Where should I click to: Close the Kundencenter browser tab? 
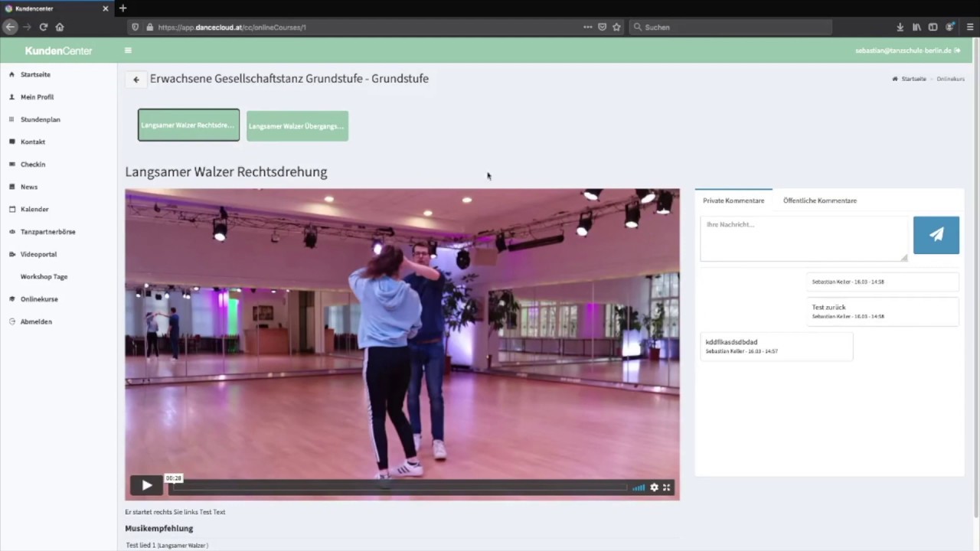click(106, 8)
